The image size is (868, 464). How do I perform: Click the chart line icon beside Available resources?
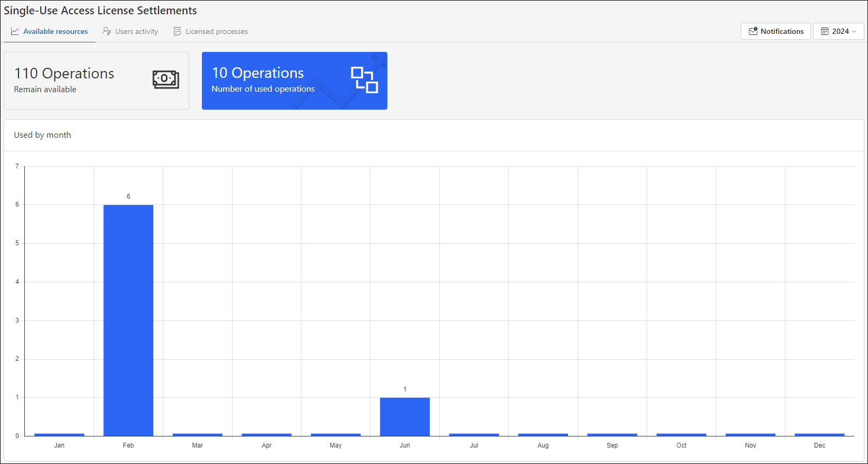15,31
